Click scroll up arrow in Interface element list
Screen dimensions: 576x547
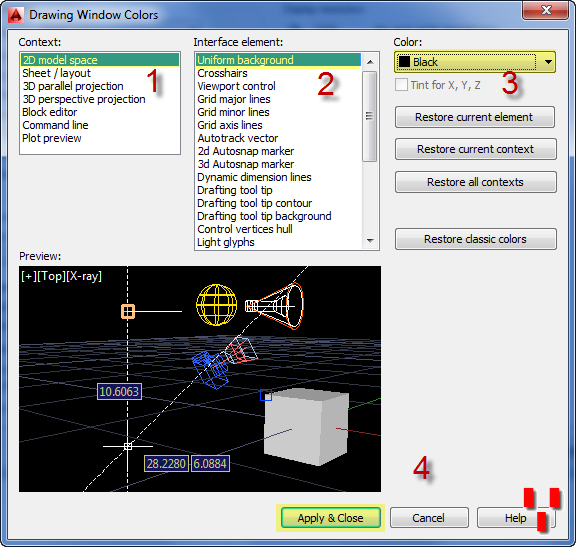[x=370, y=62]
